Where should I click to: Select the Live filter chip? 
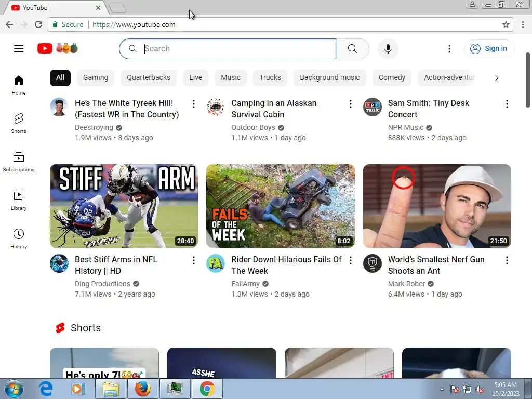196,78
